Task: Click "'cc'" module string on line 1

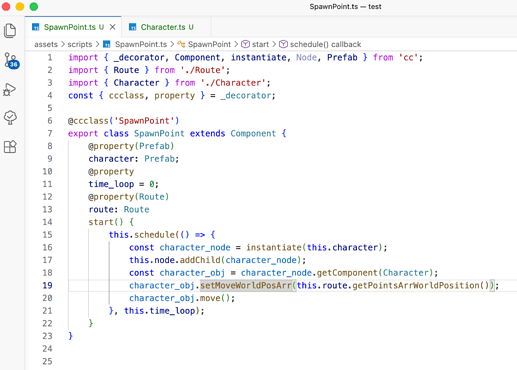Action: 408,57
